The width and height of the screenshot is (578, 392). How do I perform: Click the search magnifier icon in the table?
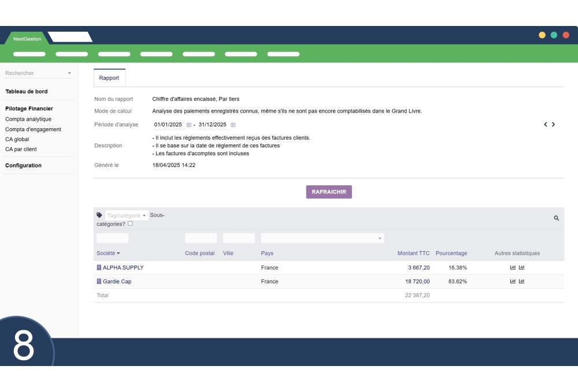[x=556, y=218]
